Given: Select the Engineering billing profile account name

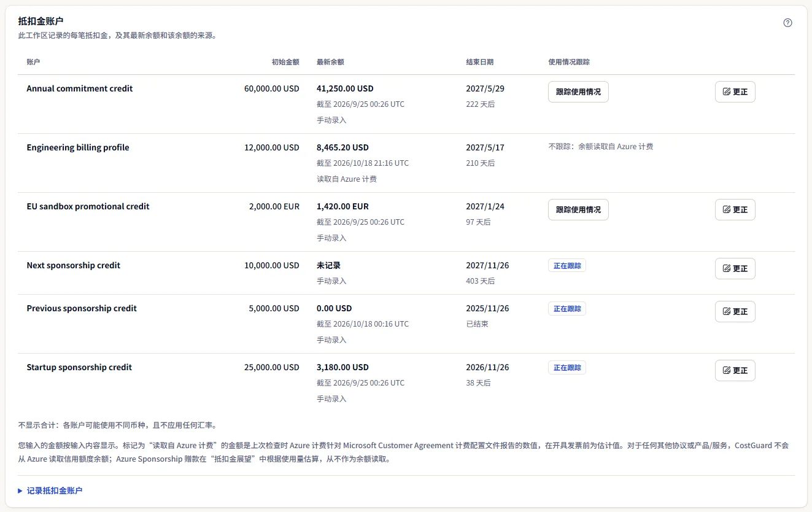Looking at the screenshot, I should click(x=78, y=147).
